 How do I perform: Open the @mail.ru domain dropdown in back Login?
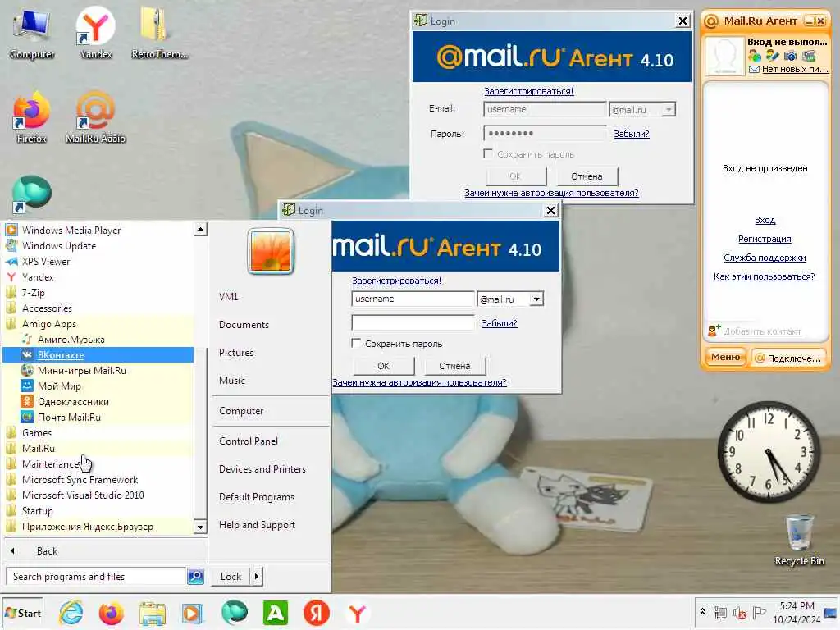click(668, 109)
